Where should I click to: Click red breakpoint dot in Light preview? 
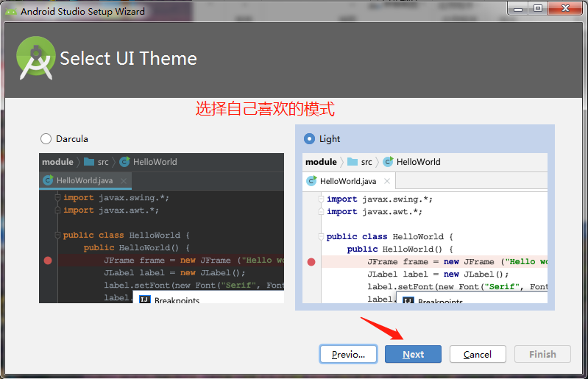click(x=311, y=262)
